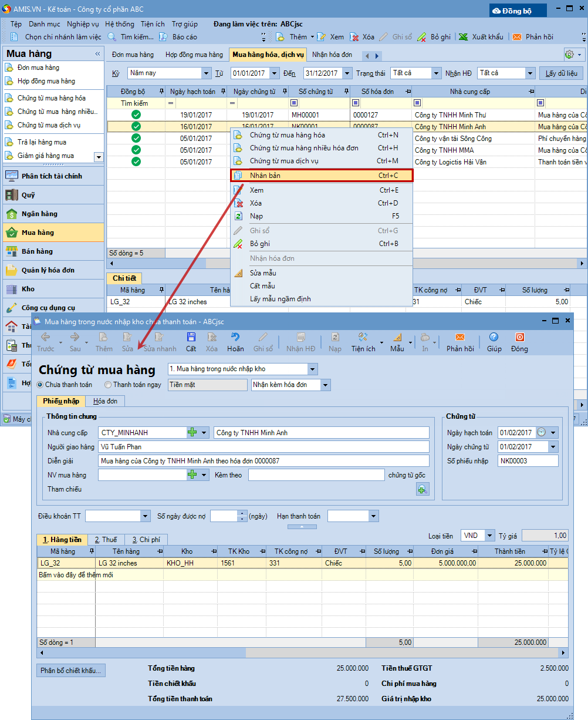Open the Ngân hàng module in sidebar
This screenshot has width=588, height=720.
coord(39,214)
